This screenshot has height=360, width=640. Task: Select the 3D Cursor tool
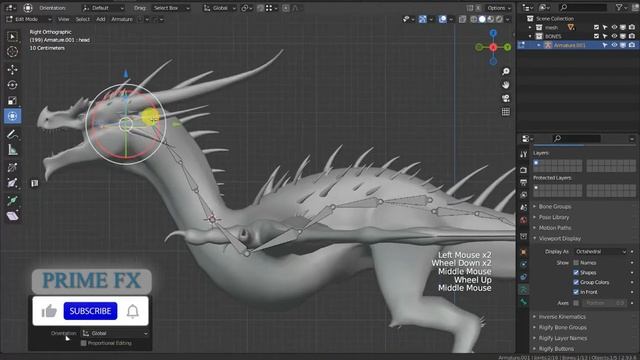tap(12, 52)
